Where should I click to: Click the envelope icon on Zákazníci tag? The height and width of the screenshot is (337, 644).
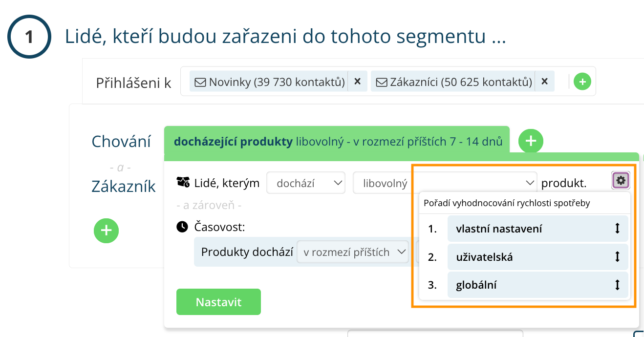(381, 82)
